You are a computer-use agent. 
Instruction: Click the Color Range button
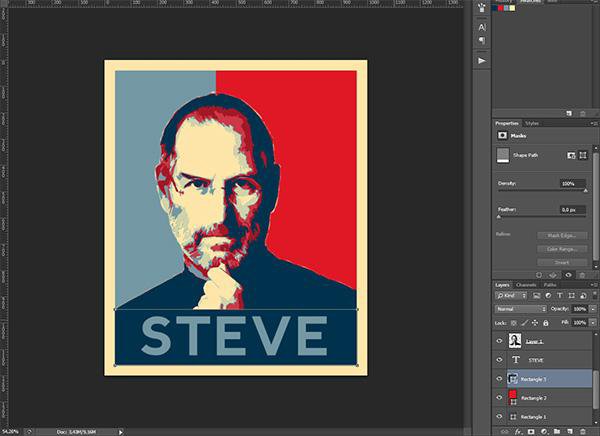pos(560,248)
